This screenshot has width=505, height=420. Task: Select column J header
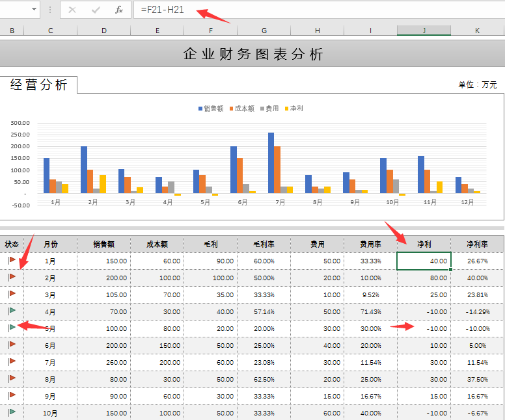click(424, 31)
